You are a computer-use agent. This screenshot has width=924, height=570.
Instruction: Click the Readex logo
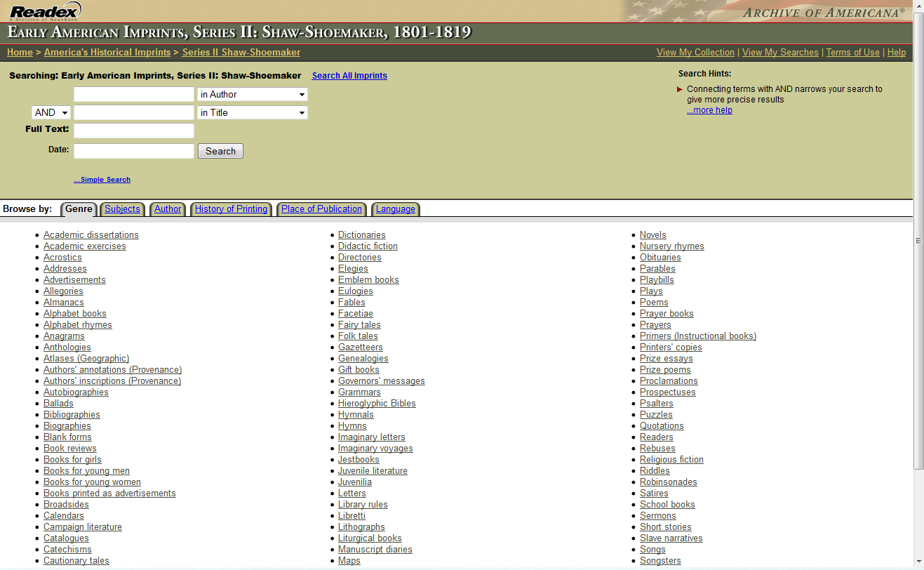coord(45,11)
